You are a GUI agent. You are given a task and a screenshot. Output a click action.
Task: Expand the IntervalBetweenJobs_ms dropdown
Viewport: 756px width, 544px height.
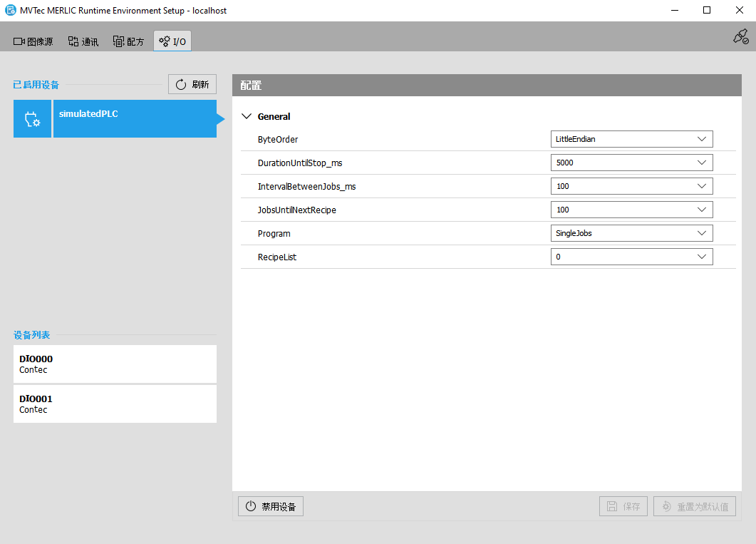point(631,186)
